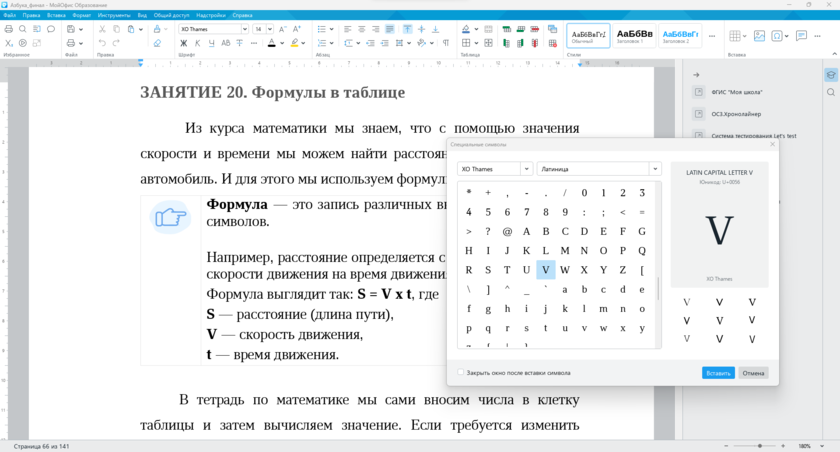Expand the Латиница character set dropdown
Viewport: 840px width, 452px height.
pyautogui.click(x=654, y=169)
